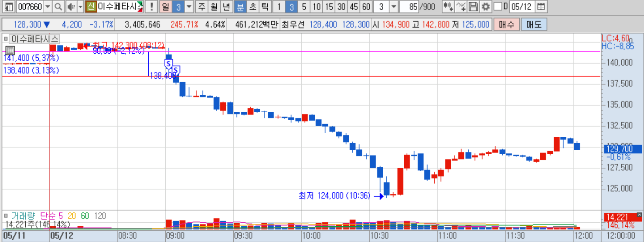
Task: Toggle the 이수페타시스 price panel checkbox
Action: (x=6, y=38)
